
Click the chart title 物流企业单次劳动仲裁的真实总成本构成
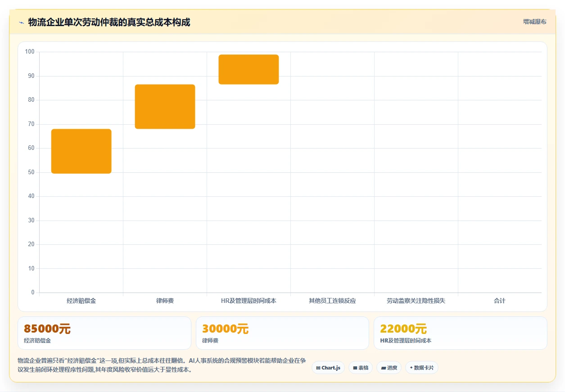click(109, 22)
